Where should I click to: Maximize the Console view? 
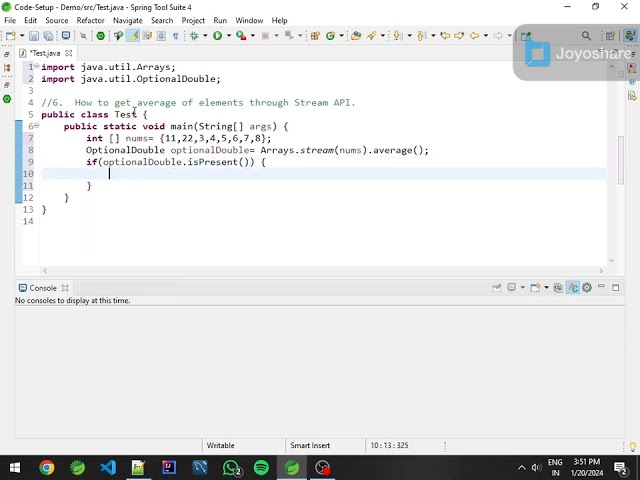pyautogui.click(x=616, y=288)
